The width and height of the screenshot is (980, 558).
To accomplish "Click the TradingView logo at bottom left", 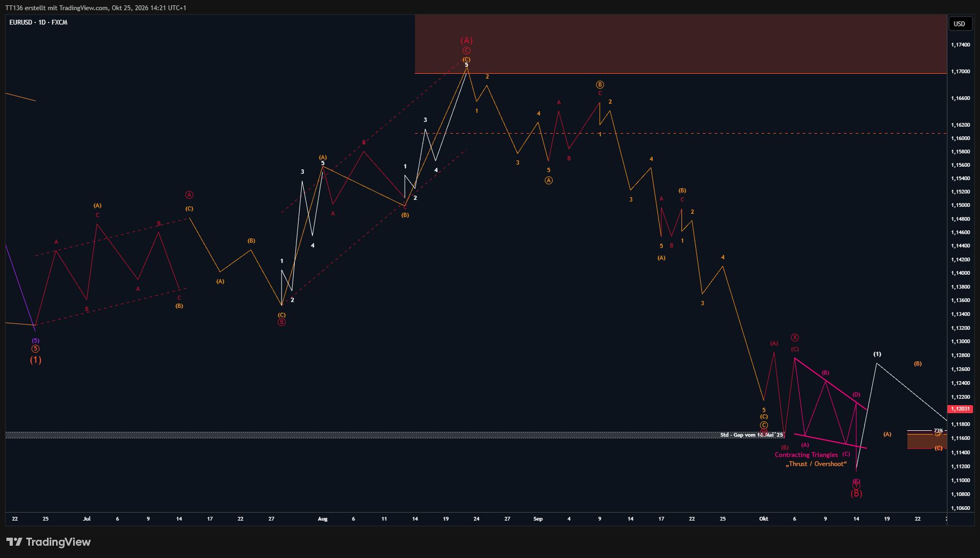I will click(x=49, y=542).
